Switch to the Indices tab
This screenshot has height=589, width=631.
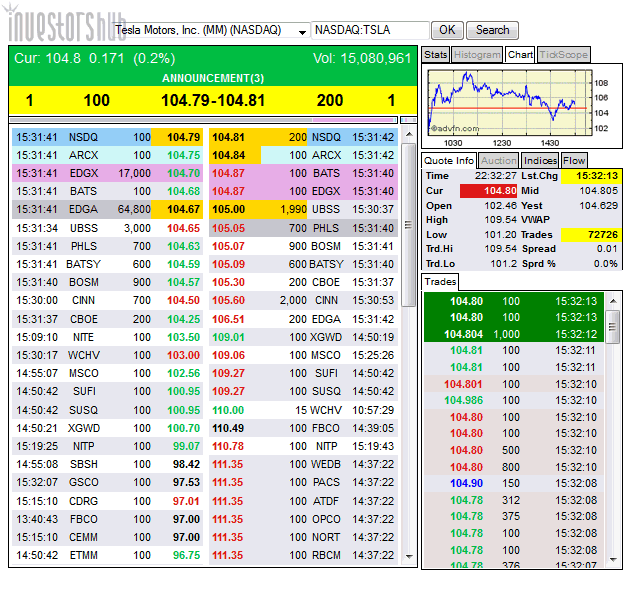pos(540,160)
